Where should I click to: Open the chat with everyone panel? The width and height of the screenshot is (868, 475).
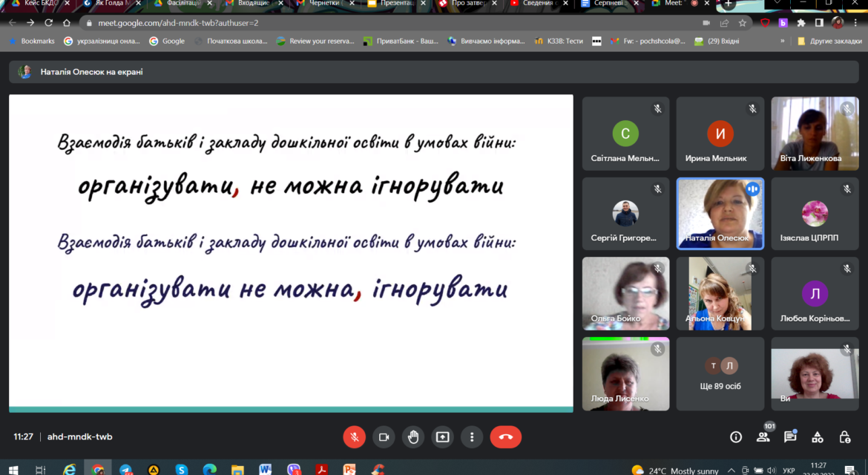click(x=790, y=437)
